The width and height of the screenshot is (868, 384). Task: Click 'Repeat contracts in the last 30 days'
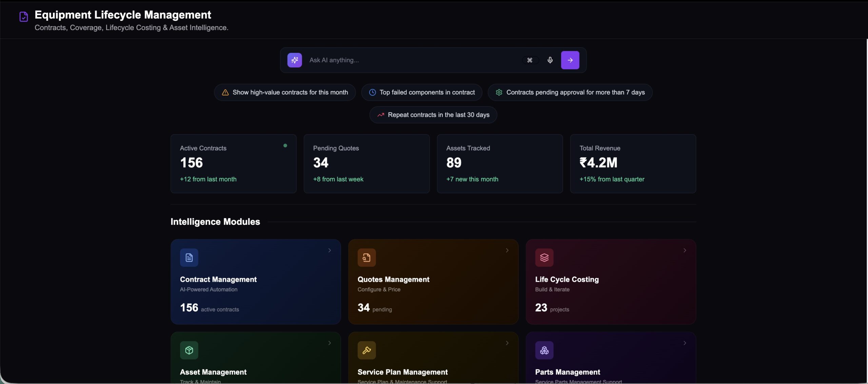433,114
